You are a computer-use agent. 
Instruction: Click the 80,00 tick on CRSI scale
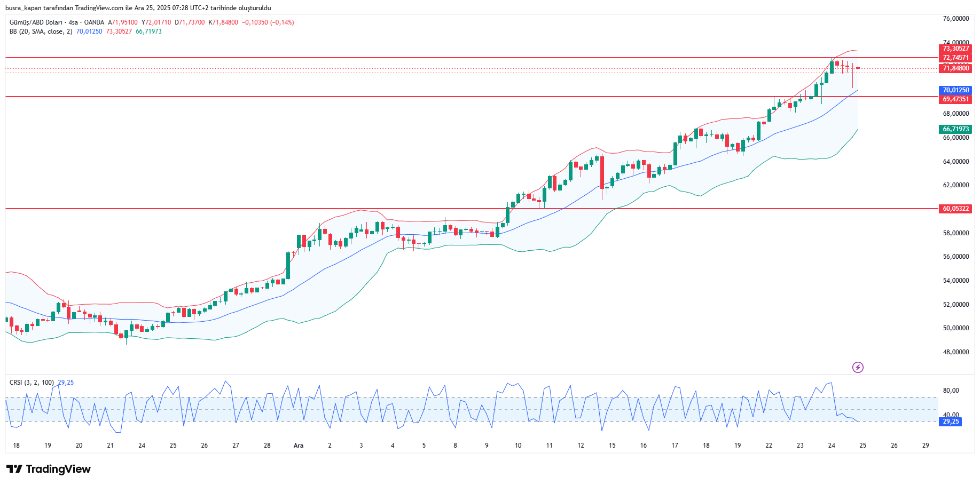pos(951,391)
